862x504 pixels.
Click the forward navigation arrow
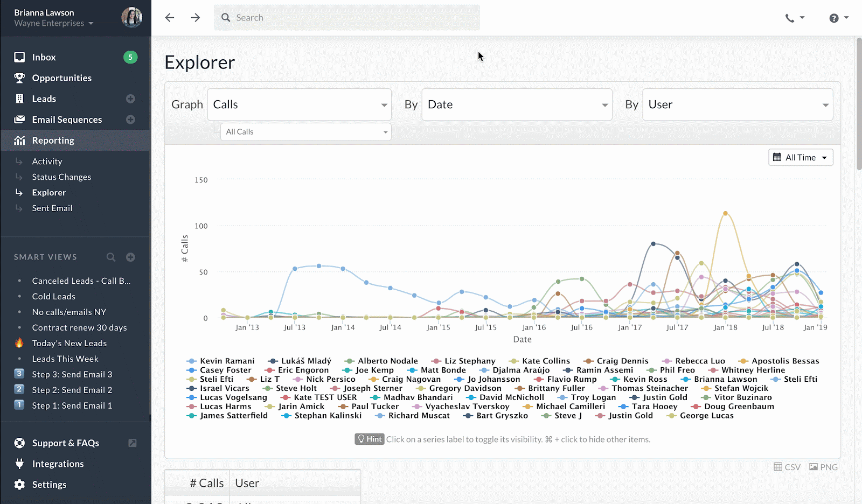(195, 18)
